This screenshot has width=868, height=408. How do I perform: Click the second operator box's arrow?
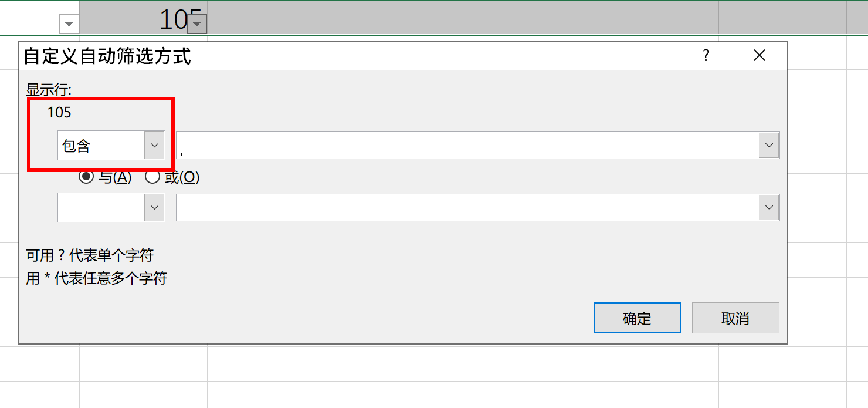pyautogui.click(x=154, y=208)
